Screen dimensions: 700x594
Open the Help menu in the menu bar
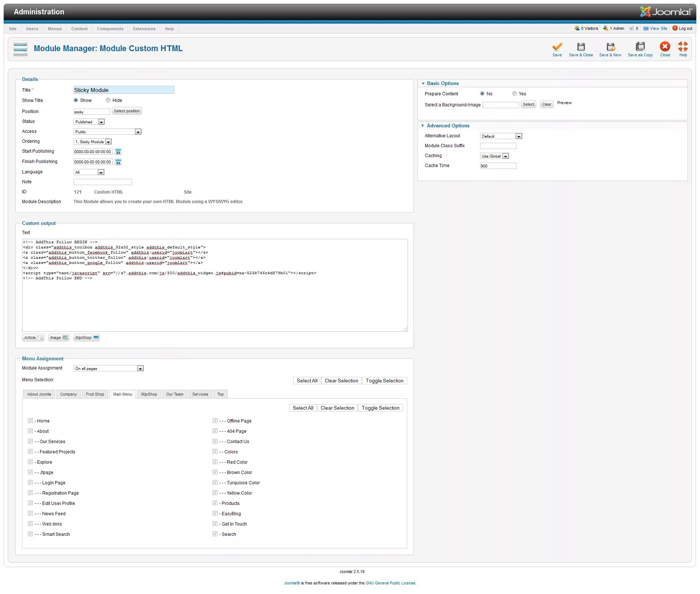pos(170,29)
